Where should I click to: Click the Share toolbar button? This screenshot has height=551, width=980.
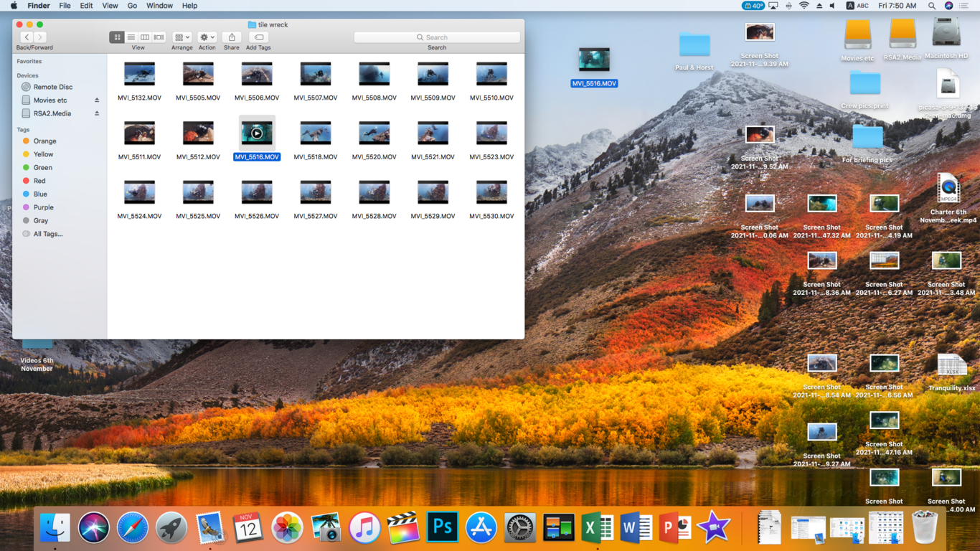coord(231,37)
